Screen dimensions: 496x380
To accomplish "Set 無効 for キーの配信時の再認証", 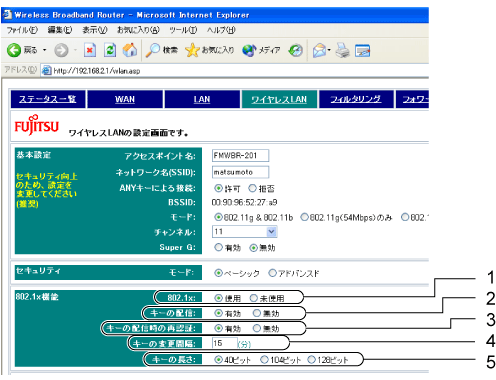I will [x=256, y=328].
